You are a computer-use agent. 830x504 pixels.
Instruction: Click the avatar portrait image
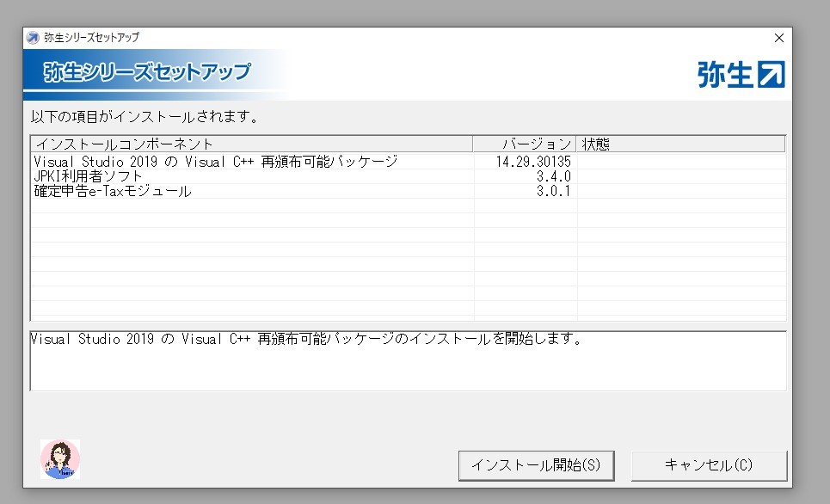point(60,459)
